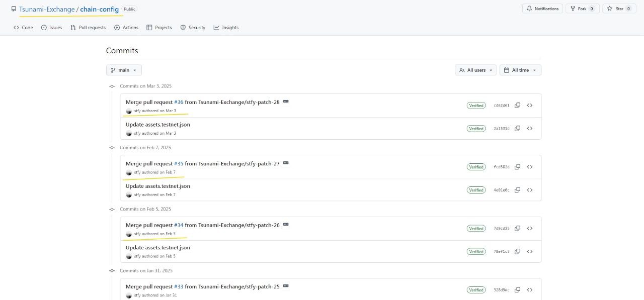Open the chain-config repository link

pyautogui.click(x=99, y=9)
